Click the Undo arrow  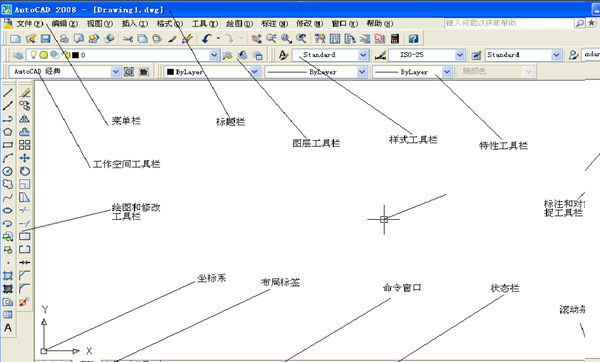207,39
